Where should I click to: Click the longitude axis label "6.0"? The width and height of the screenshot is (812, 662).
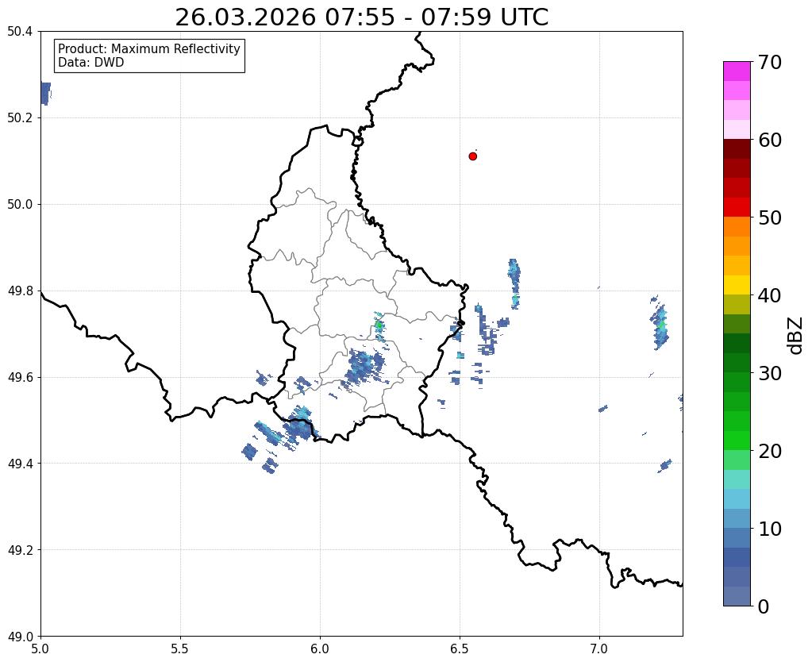point(320,649)
